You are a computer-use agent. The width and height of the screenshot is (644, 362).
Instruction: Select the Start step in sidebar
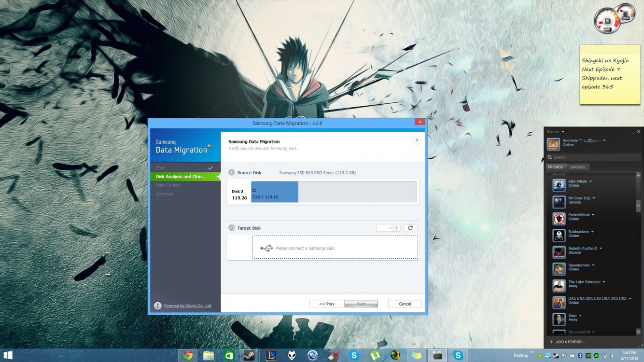pos(185,167)
